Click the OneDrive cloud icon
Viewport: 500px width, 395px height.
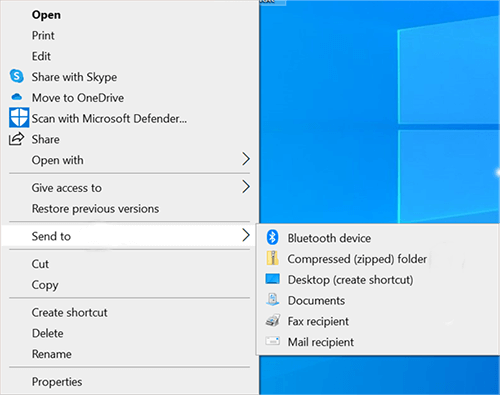click(17, 97)
